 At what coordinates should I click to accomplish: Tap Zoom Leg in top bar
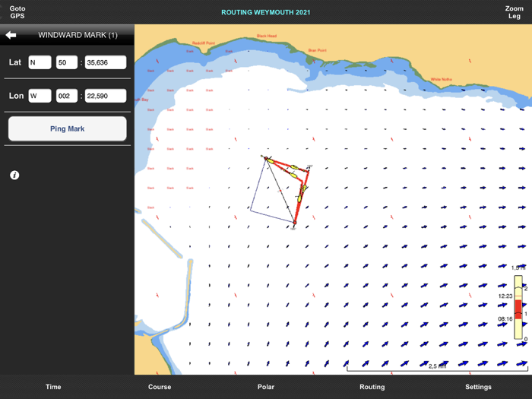(515, 12)
